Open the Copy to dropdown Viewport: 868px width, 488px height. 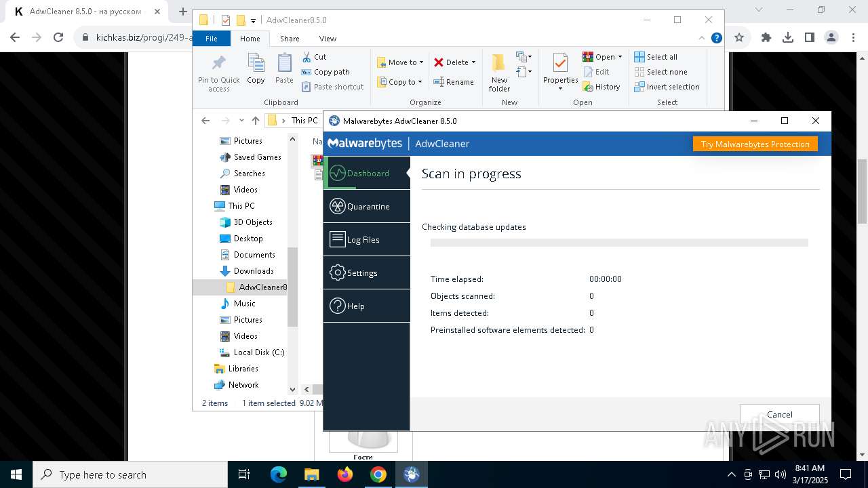(399, 82)
